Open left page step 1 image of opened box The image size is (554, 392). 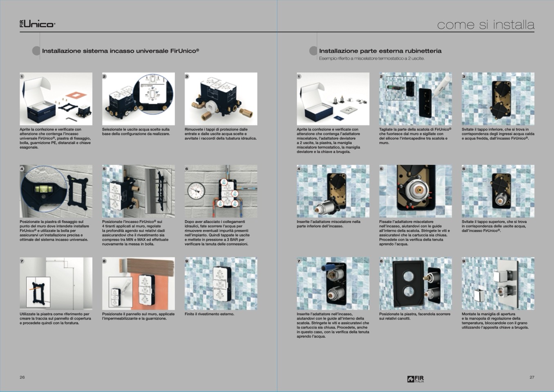[56, 99]
